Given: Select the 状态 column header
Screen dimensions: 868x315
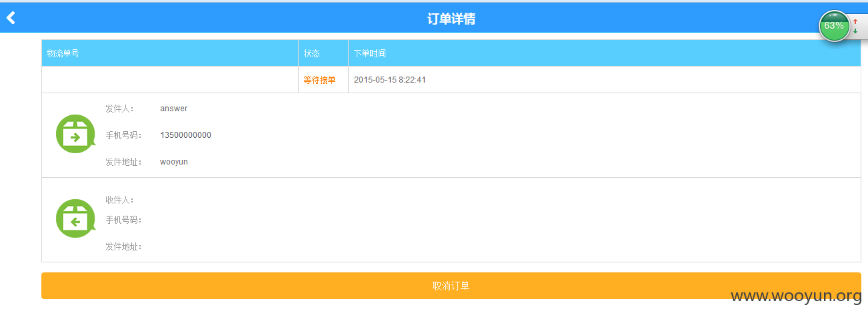Looking at the screenshot, I should (323, 53).
